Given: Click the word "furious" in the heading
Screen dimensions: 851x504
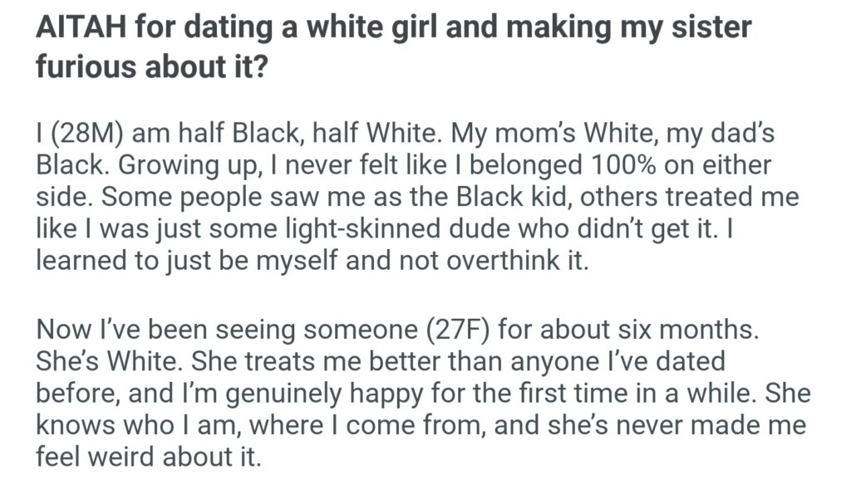Looking at the screenshot, I should click(x=87, y=66).
